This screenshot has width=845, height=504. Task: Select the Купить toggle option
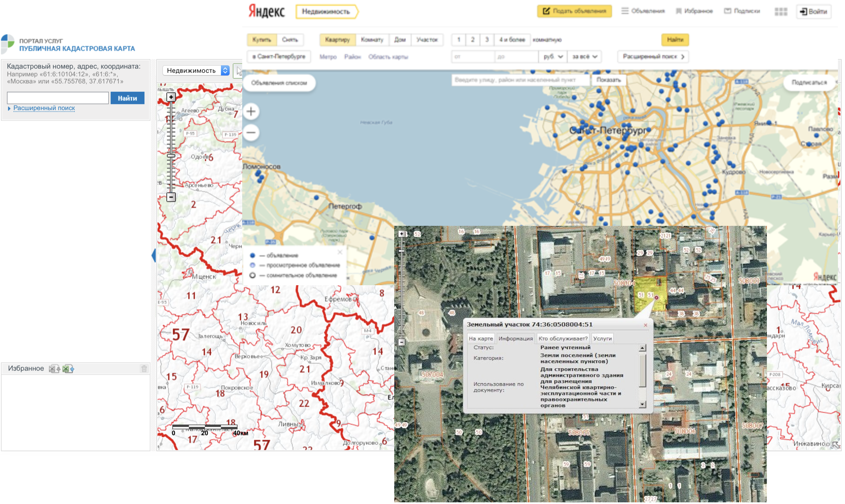262,40
